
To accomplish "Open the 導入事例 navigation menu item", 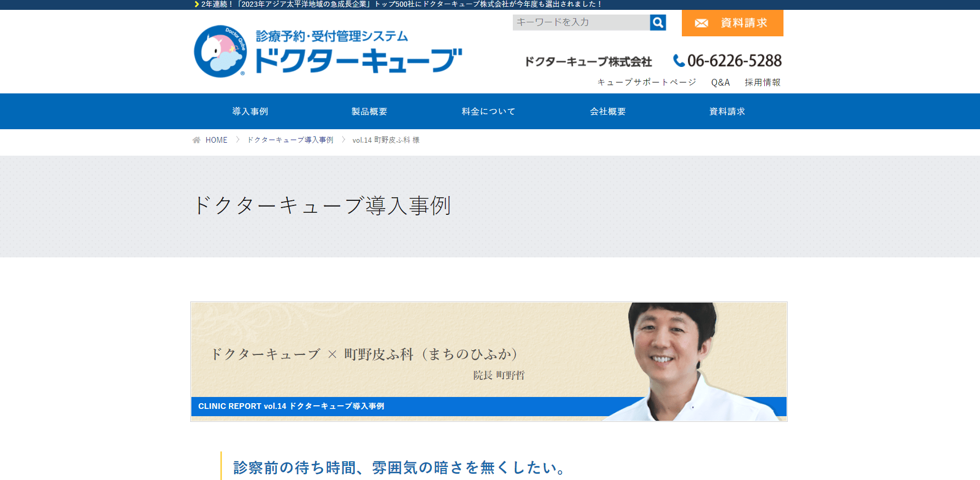I will pos(250,112).
